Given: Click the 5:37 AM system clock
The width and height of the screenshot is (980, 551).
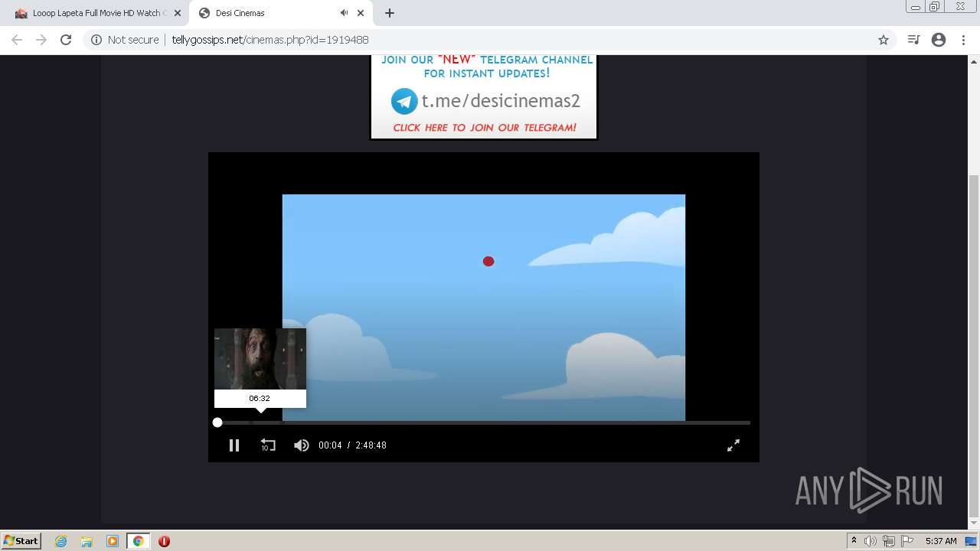Looking at the screenshot, I should tap(941, 541).
